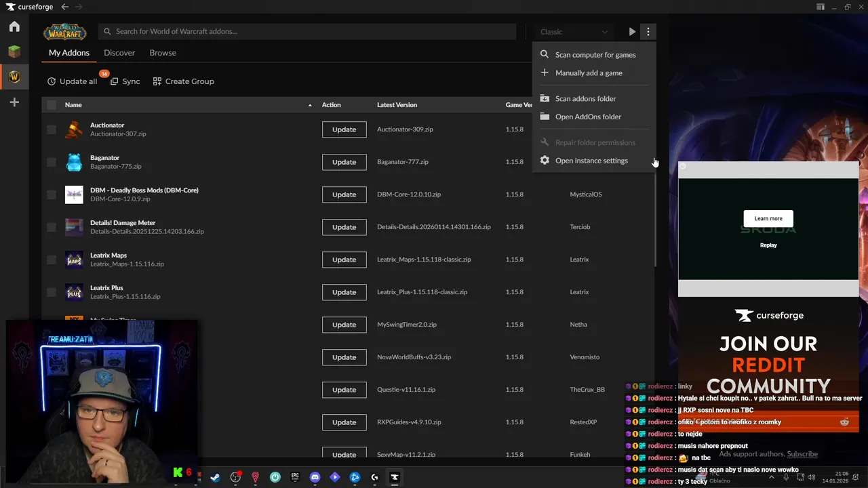The height and width of the screenshot is (488, 868).
Task: Update the Auctionator addon
Action: pos(344,129)
